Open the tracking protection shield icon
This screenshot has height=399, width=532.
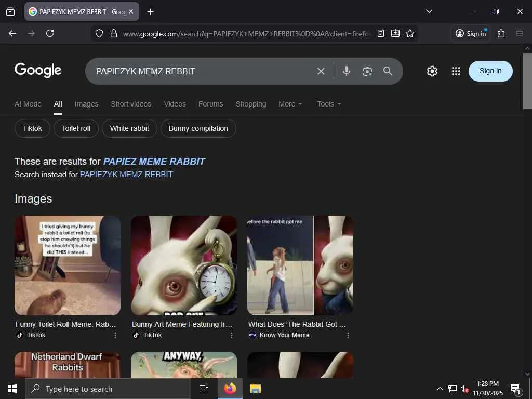coord(99,33)
